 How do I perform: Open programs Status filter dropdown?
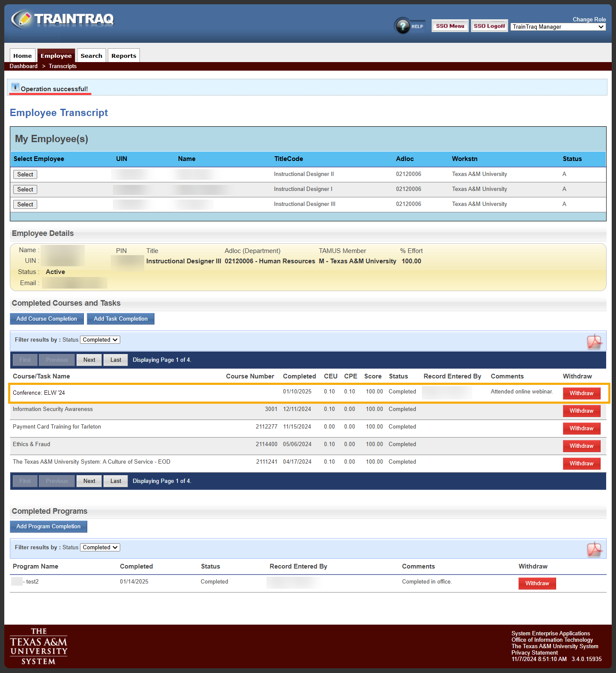[x=100, y=548]
